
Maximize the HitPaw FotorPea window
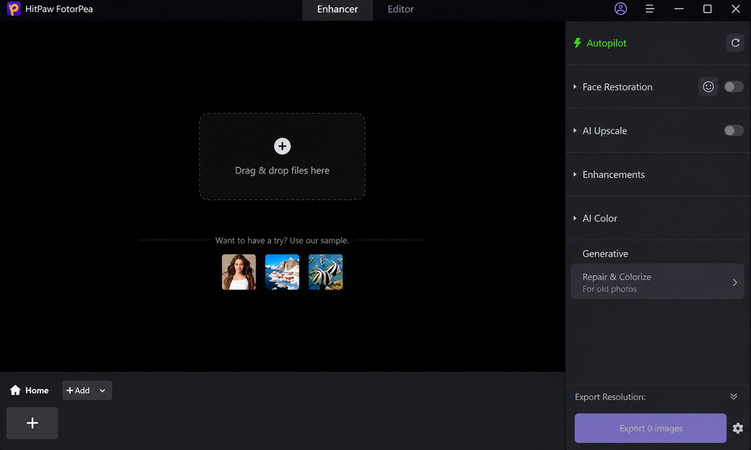click(707, 9)
